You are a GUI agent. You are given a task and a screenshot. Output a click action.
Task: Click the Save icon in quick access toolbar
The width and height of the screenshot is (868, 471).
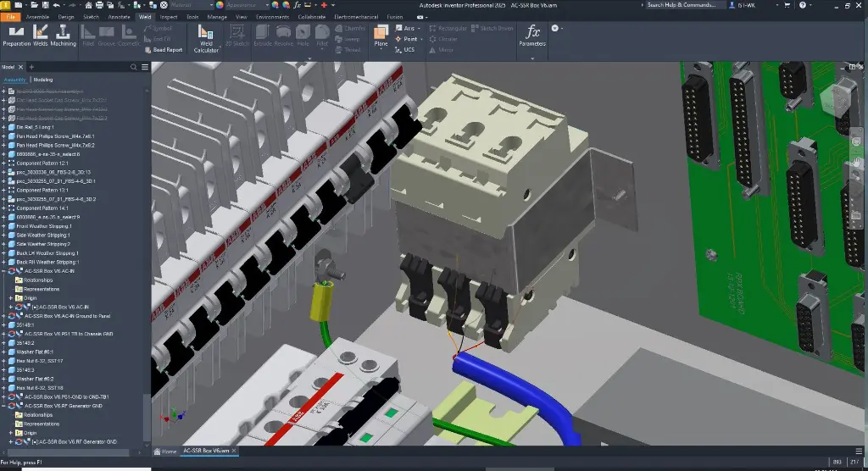pyautogui.click(x=45, y=5)
